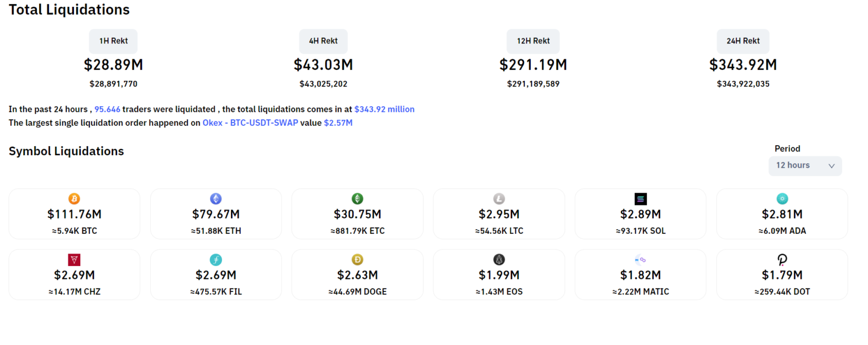Click the Polygon MATIC icon
Viewport: 868px width, 345px height.
pos(640,260)
